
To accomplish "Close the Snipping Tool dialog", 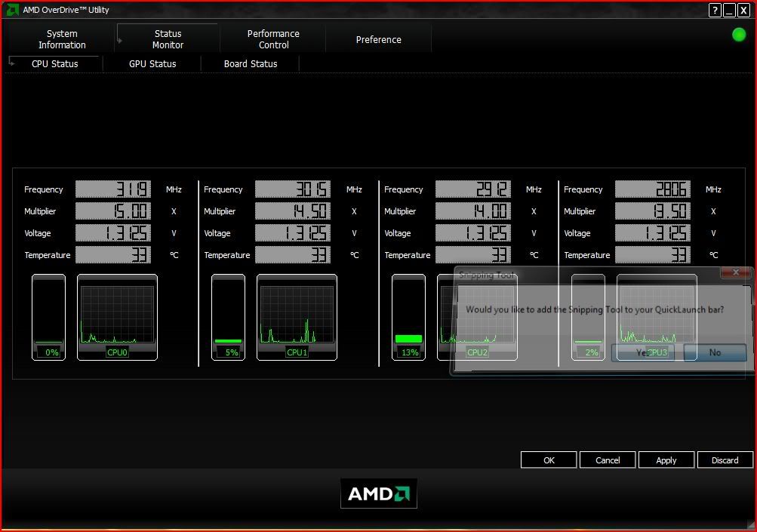I will (x=736, y=272).
